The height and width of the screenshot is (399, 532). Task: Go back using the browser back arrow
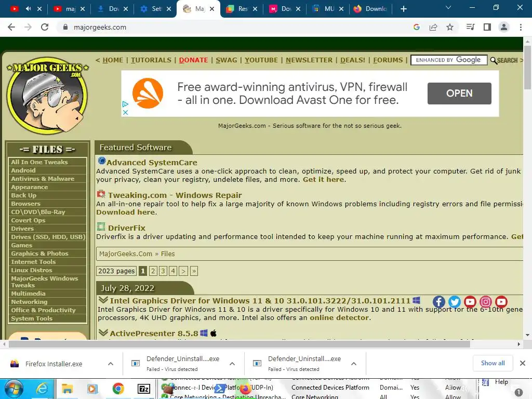(11, 27)
